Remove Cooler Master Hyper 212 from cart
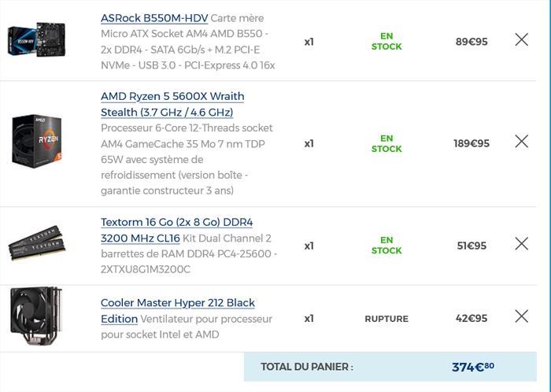 coord(521,316)
